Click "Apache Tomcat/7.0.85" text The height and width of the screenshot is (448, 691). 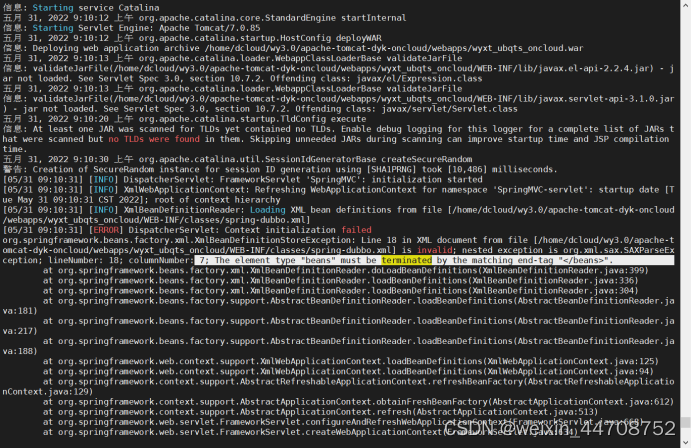click(210, 28)
